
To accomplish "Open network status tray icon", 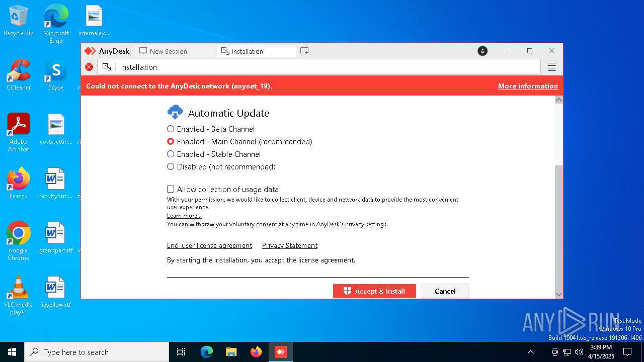I will (567, 352).
